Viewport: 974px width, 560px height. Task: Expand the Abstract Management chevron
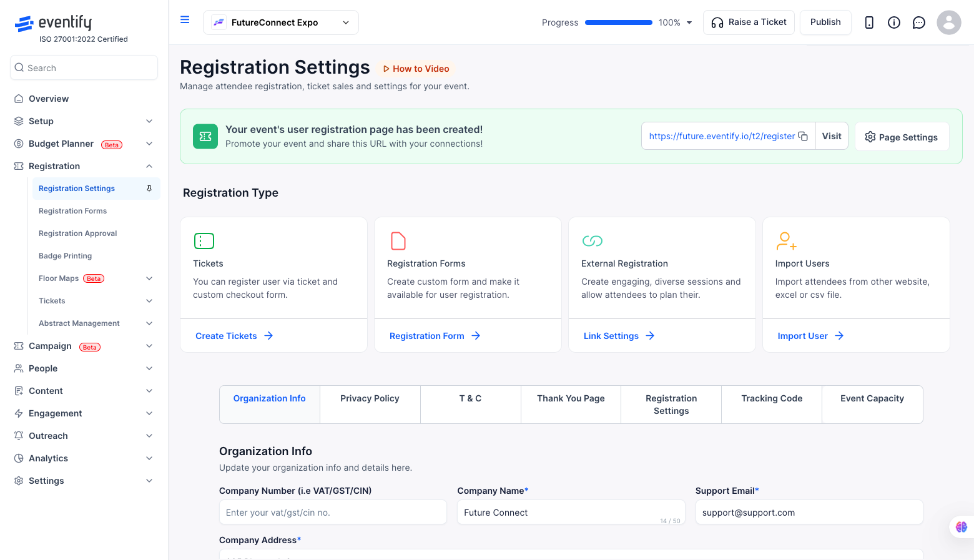149,323
